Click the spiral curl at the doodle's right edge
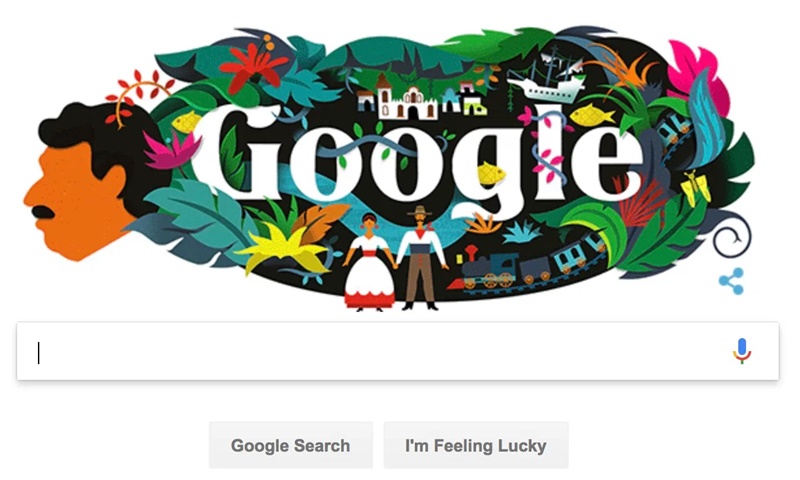Image resolution: width=800 pixels, height=480 pixels. click(x=732, y=237)
